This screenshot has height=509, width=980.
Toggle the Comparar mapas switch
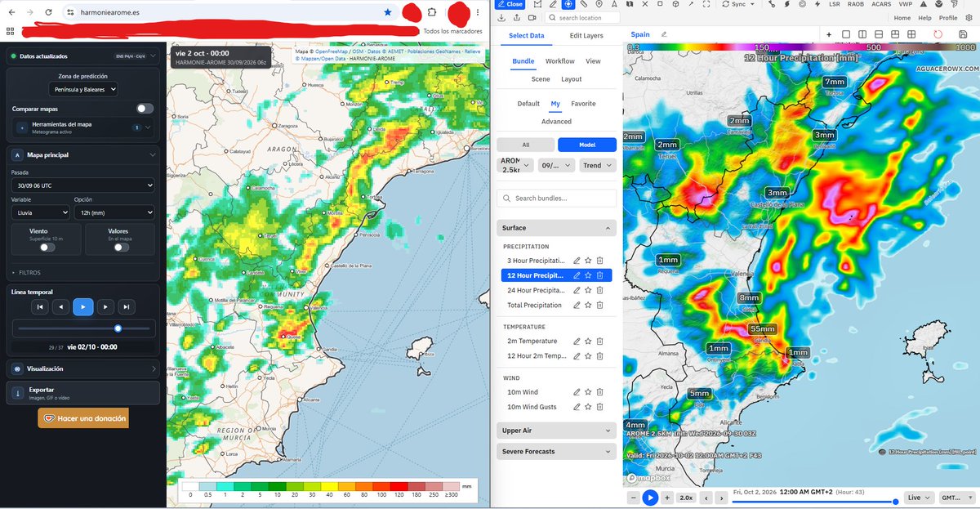pyautogui.click(x=145, y=109)
